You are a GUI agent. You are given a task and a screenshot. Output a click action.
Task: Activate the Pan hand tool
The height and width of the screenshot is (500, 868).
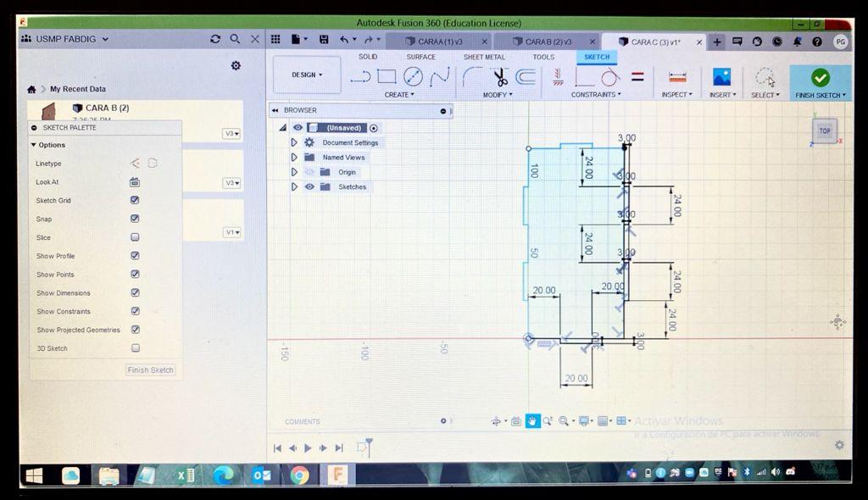pos(532,421)
